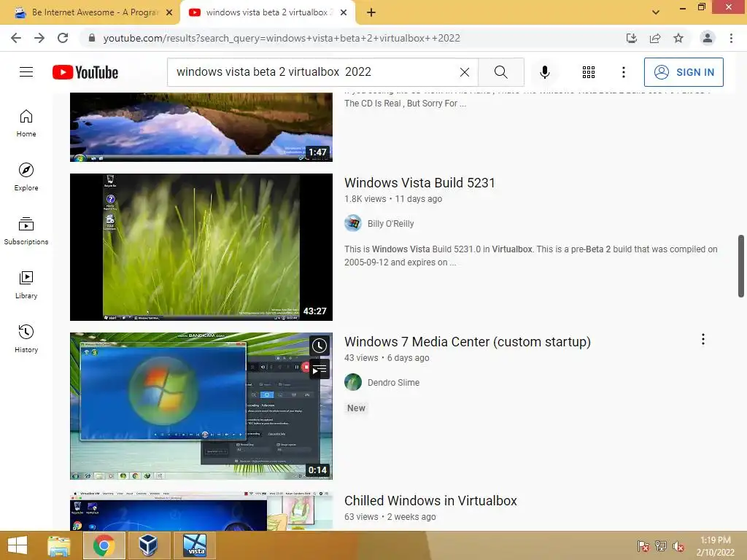Open the YouTube apps grid
Viewport: 747px width, 560px height.
click(589, 72)
